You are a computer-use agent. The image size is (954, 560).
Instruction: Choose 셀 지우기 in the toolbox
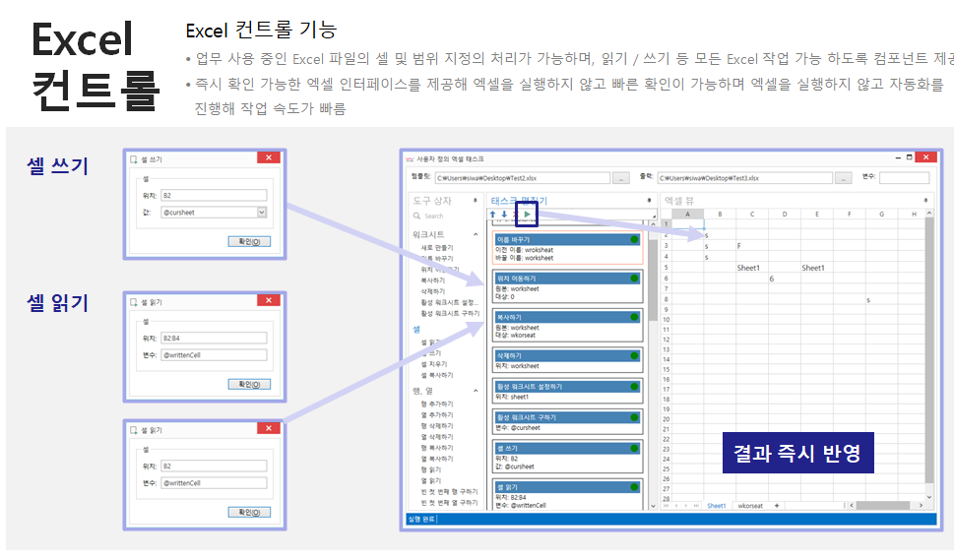433,363
